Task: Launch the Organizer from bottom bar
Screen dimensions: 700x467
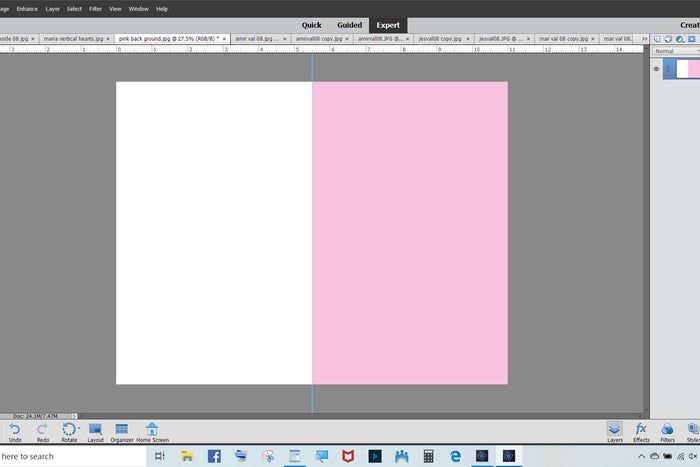Action: (x=122, y=428)
